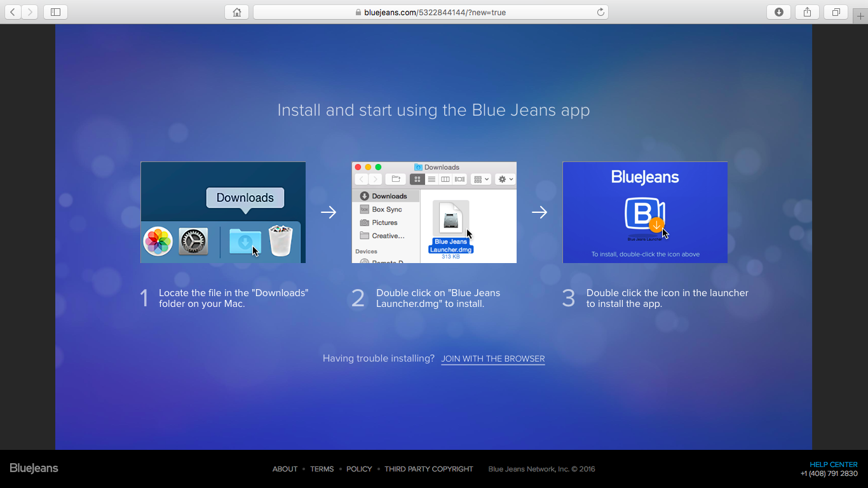This screenshot has height=488, width=868.
Task: Go back to the previous page
Action: (13, 12)
